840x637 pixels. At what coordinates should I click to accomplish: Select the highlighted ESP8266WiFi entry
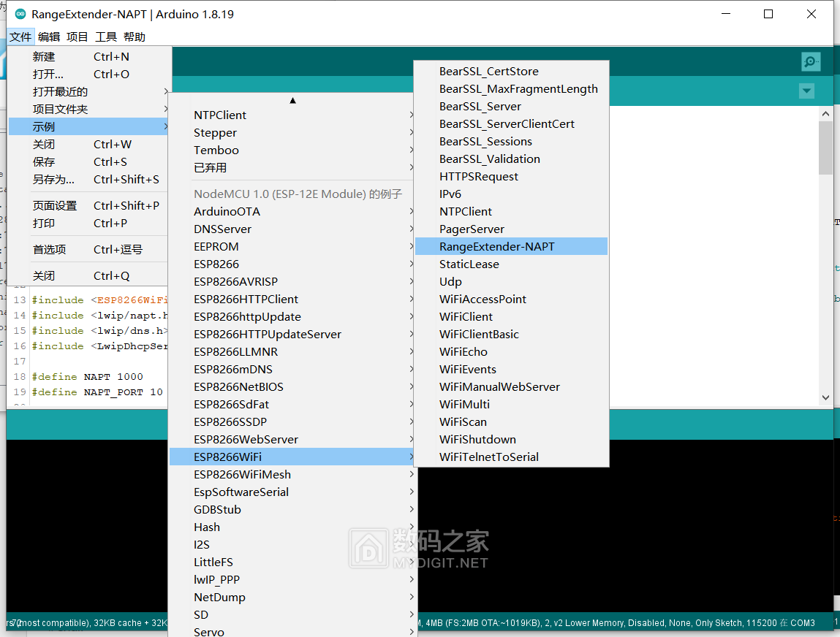[292, 457]
